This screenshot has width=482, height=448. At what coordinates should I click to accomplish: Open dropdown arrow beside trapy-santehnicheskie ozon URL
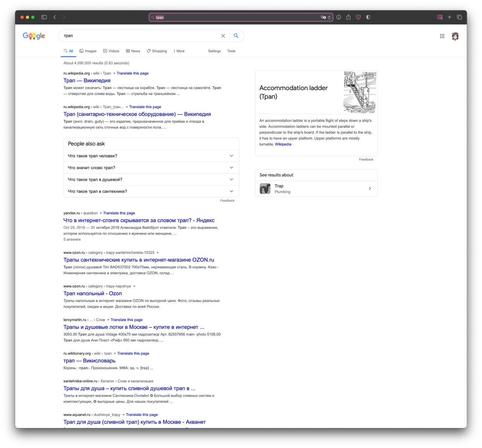(157, 253)
